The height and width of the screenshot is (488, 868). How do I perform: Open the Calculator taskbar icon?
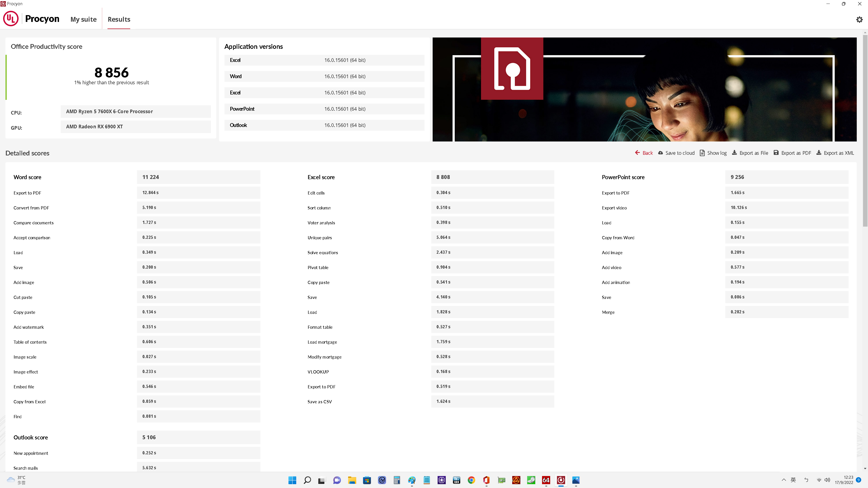pyautogui.click(x=397, y=480)
